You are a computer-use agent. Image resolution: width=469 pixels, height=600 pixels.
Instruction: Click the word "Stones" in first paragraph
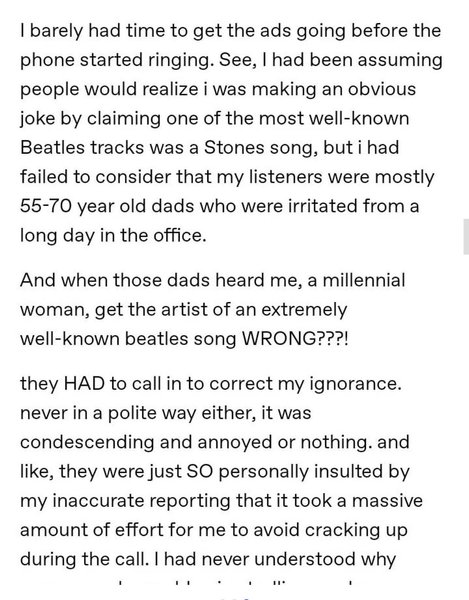pyautogui.click(x=234, y=147)
